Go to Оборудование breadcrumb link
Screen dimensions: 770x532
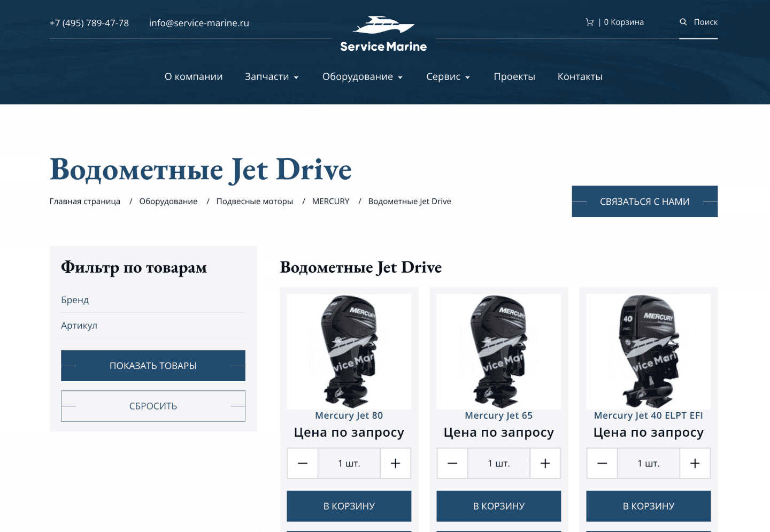(x=168, y=201)
